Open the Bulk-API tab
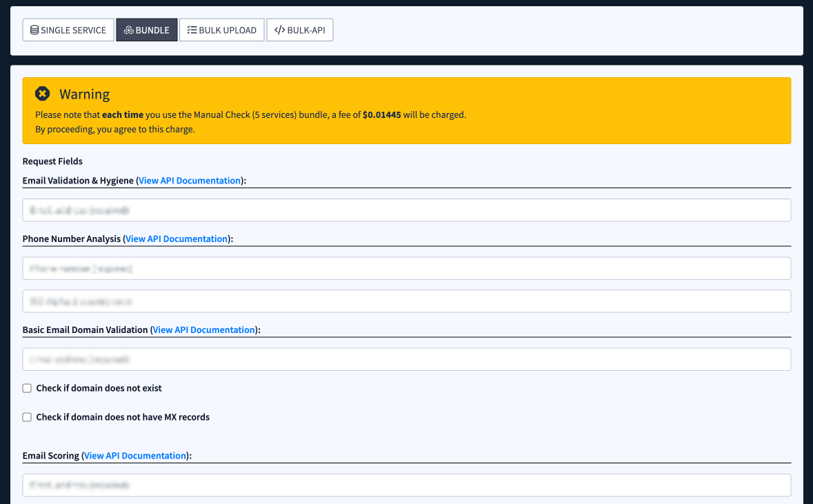The height and width of the screenshot is (504, 813). click(x=300, y=30)
